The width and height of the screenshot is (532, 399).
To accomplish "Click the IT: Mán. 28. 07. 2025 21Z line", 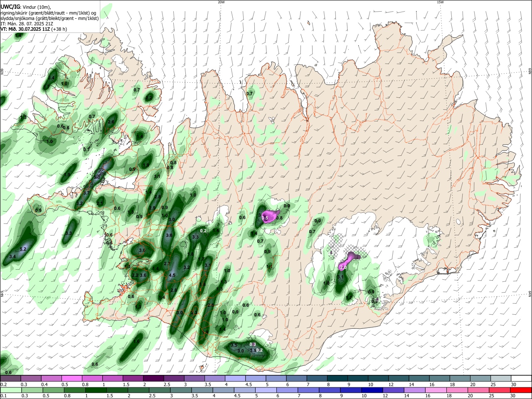I will tap(27, 24).
